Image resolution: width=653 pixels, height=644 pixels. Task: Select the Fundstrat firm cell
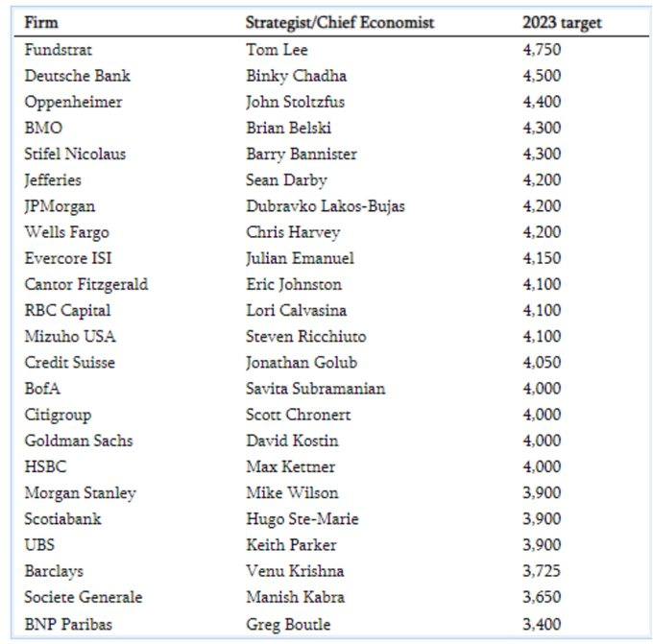click(58, 50)
